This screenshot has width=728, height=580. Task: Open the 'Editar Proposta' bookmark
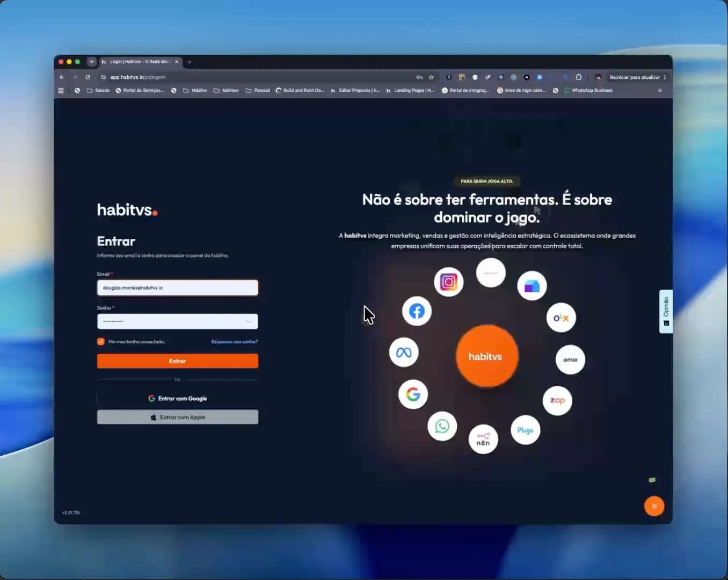point(355,91)
